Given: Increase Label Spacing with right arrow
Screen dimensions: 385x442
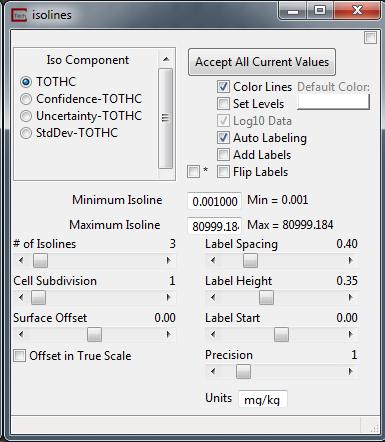Looking at the screenshot, I should tap(350, 260).
